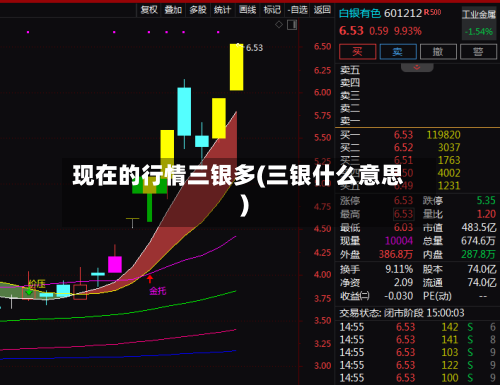The image size is (500, 385).
Task: Click the 金托 signal marker on chart
Action: (x=158, y=291)
